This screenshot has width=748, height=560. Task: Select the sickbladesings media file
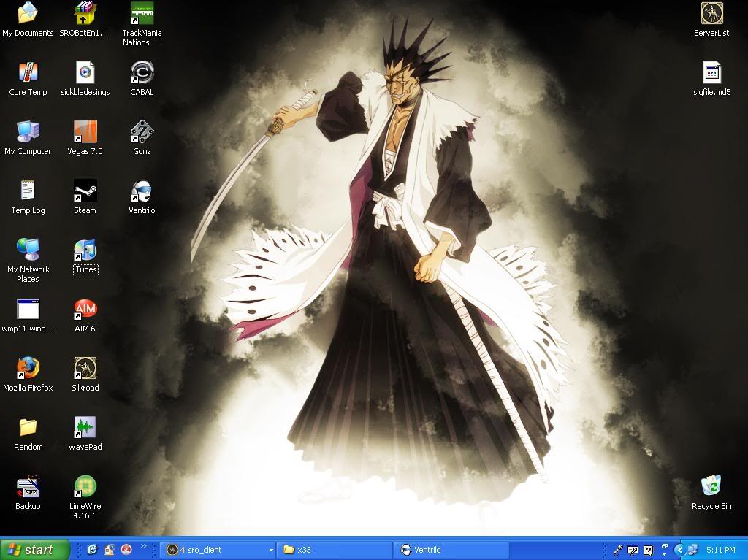pos(85,79)
